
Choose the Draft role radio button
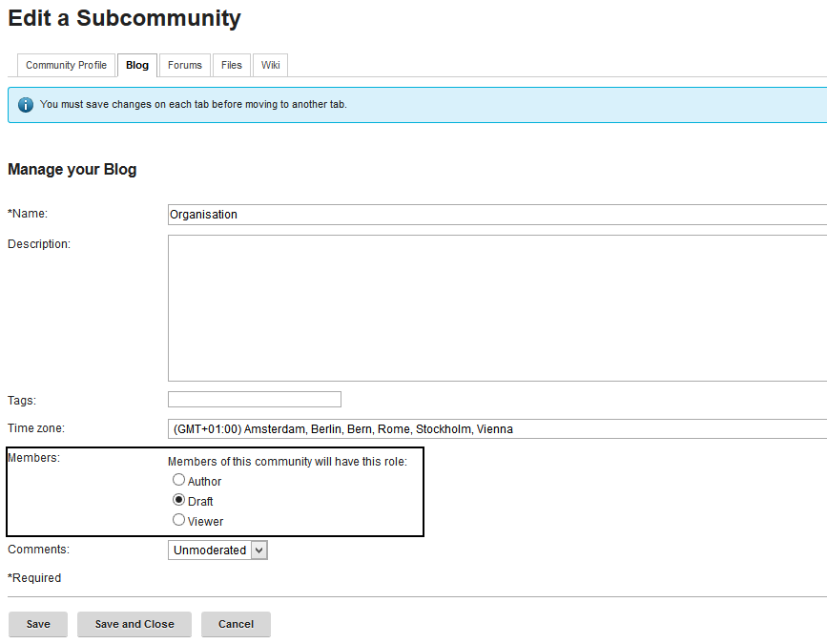coord(178,500)
